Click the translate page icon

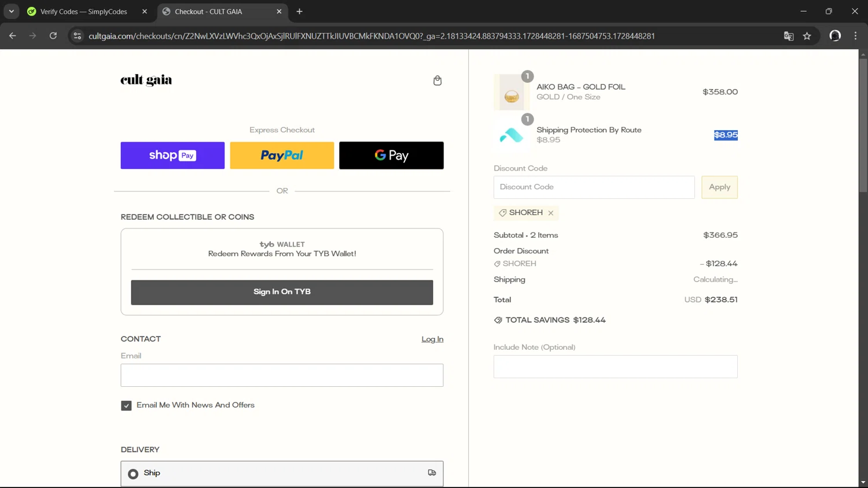788,36
